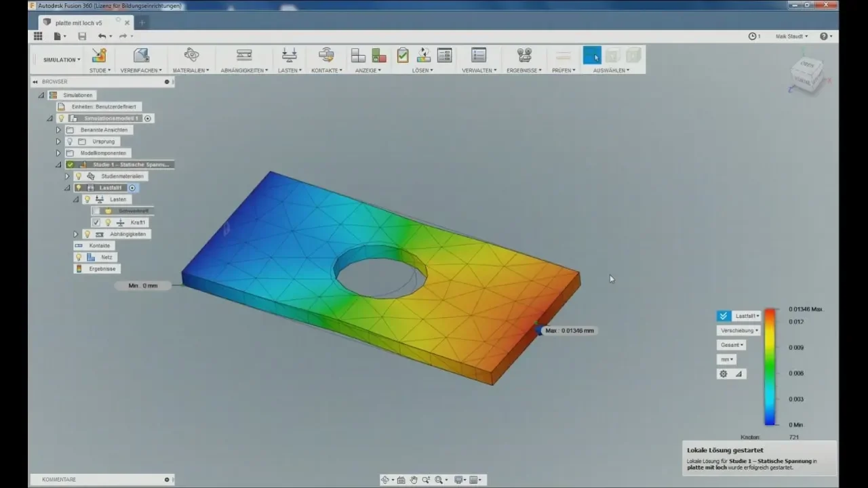
Task: Open the File menu icon
Action: pos(59,36)
